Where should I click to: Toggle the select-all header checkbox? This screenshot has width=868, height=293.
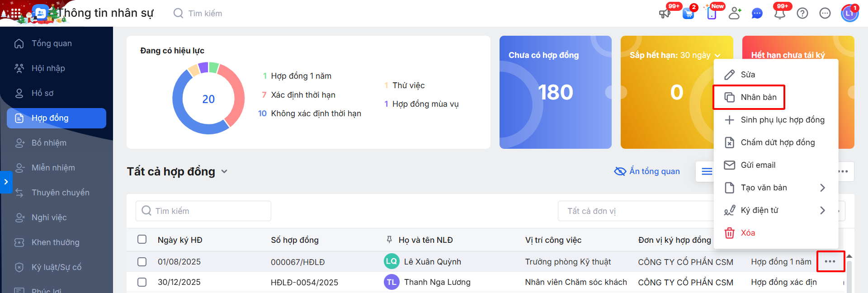pyautogui.click(x=142, y=239)
